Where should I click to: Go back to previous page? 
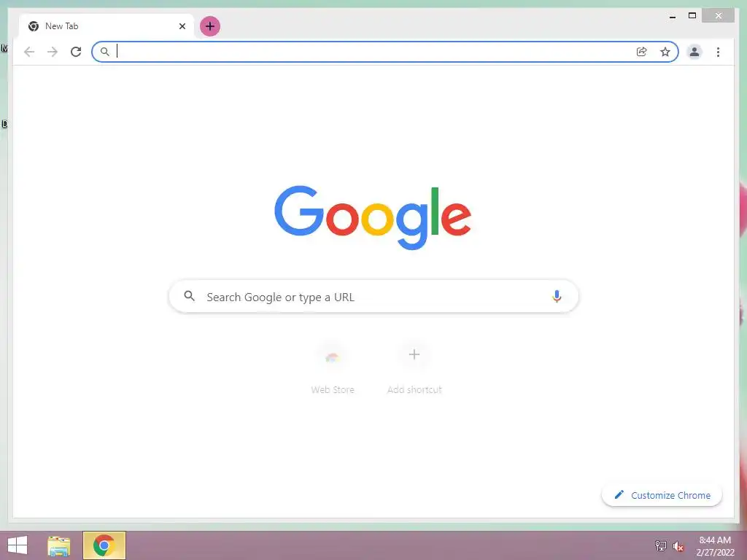29,52
